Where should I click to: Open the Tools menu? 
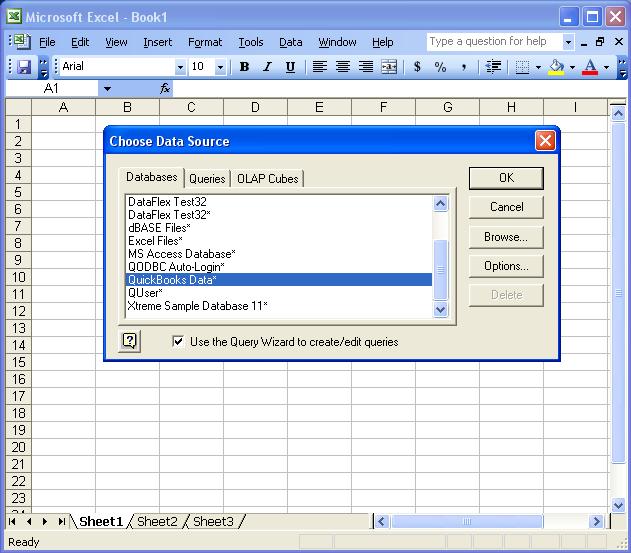pos(251,42)
